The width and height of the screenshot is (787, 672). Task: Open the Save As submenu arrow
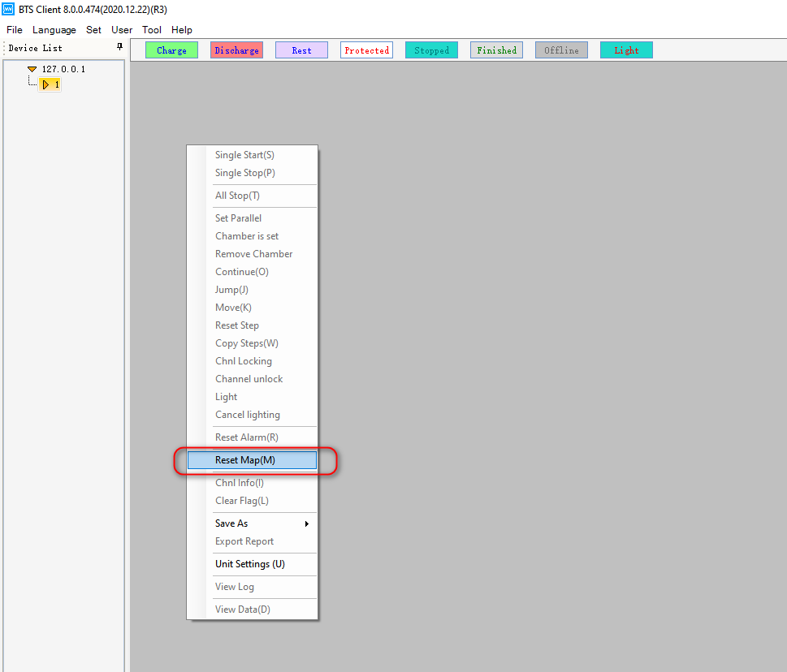(306, 524)
